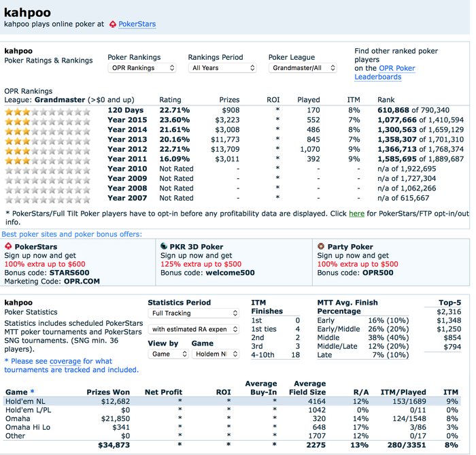
Task: Click the star rating for Year 2011
Action: (47, 159)
